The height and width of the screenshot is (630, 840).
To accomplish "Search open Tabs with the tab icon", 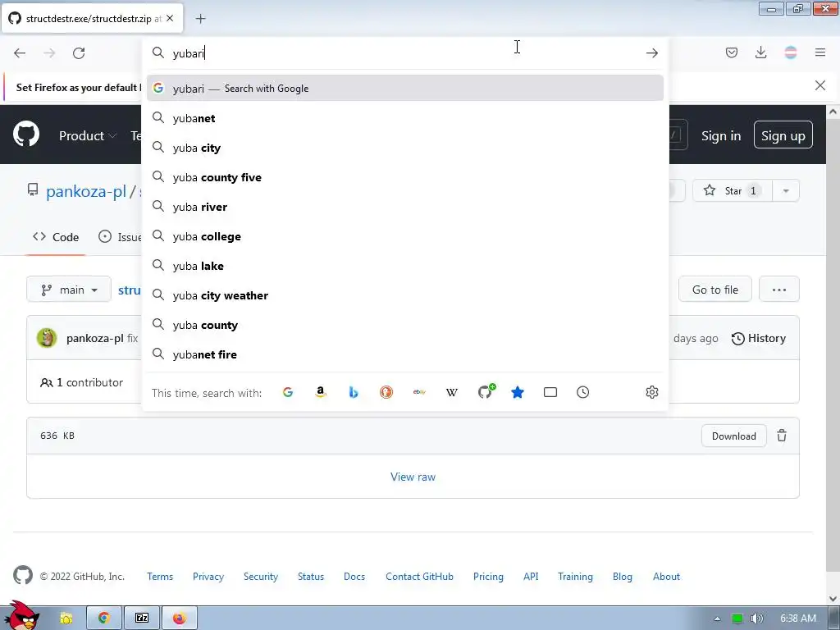I will tap(550, 392).
